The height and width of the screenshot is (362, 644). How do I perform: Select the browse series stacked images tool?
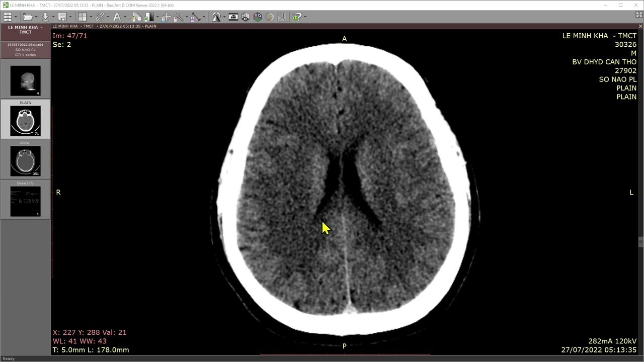[x=137, y=17]
